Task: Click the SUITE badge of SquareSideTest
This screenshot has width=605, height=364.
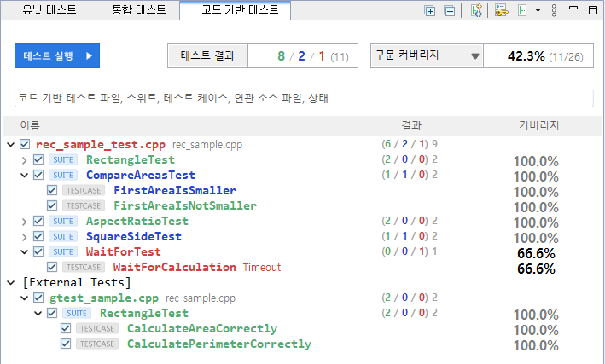Action: (63, 236)
